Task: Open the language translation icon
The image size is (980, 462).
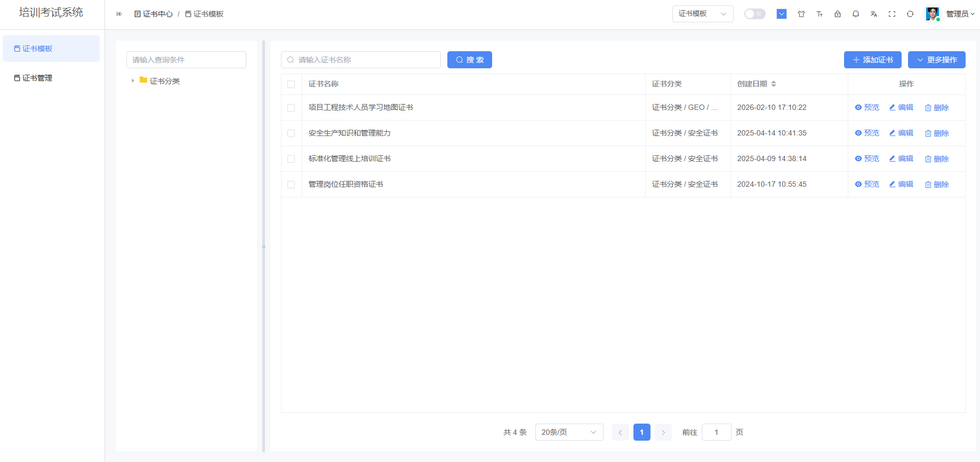Action: point(874,14)
